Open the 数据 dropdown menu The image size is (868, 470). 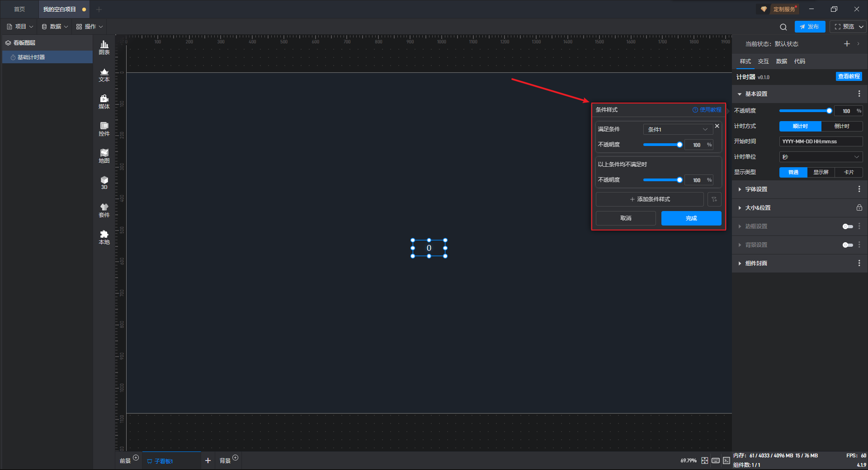(x=55, y=27)
